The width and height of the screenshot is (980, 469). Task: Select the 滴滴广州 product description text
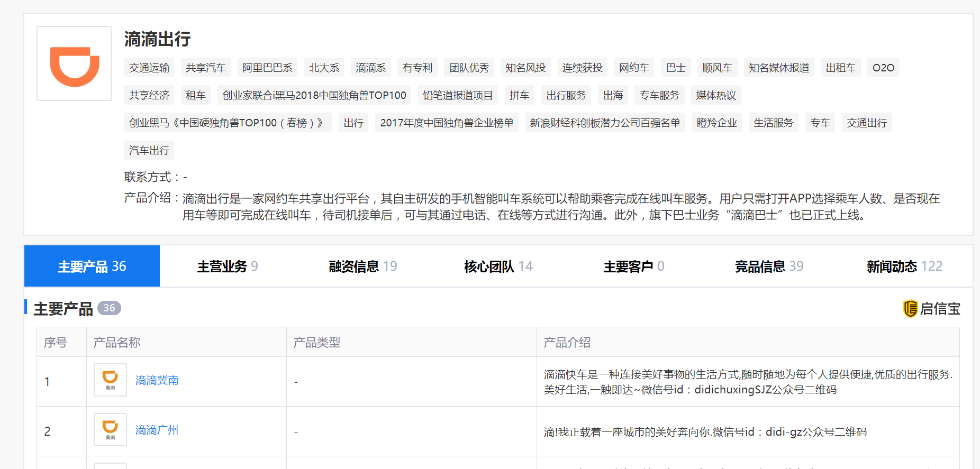(x=705, y=432)
